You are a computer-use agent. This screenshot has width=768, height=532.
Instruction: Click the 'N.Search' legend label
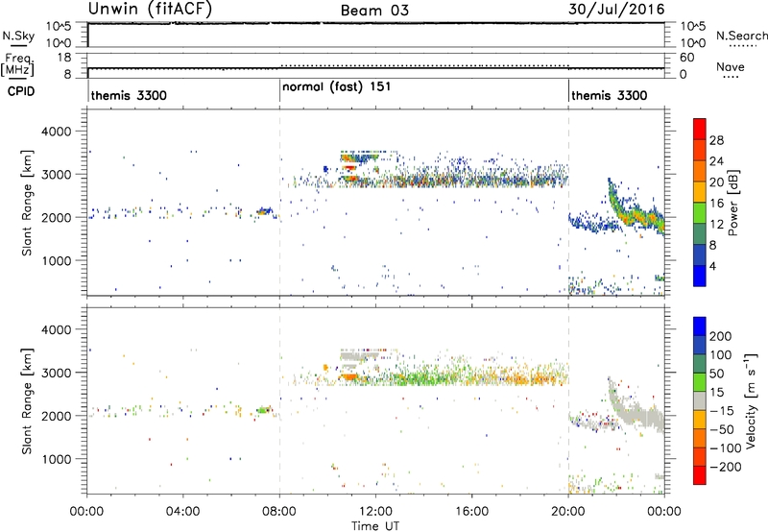(741, 36)
